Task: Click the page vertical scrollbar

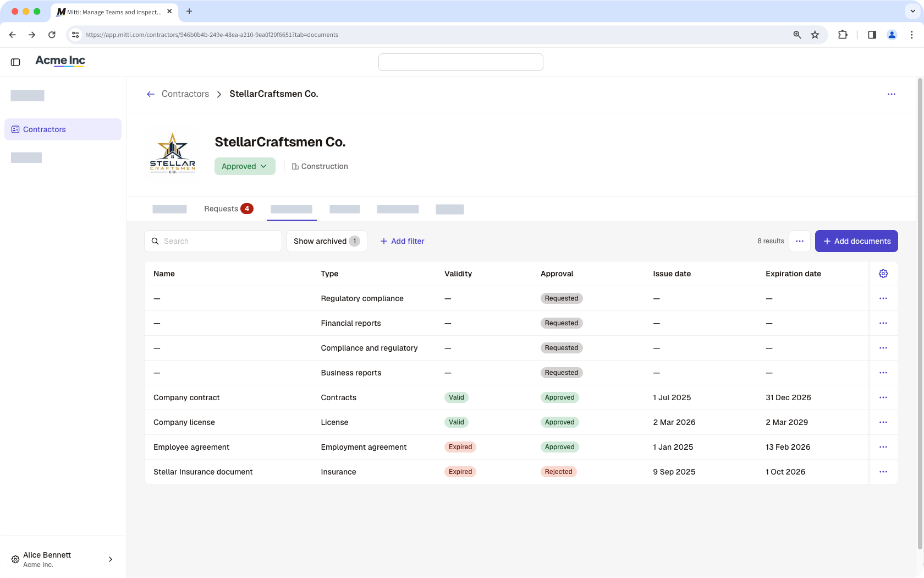Action: point(920,314)
